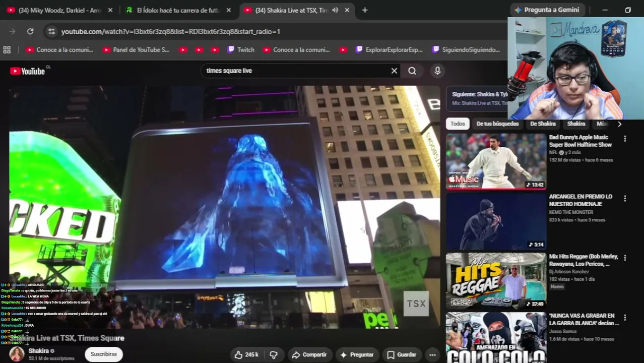Open SiguiendoSiguiendo... bookmark
This screenshot has width=644, height=363.
[466, 50]
